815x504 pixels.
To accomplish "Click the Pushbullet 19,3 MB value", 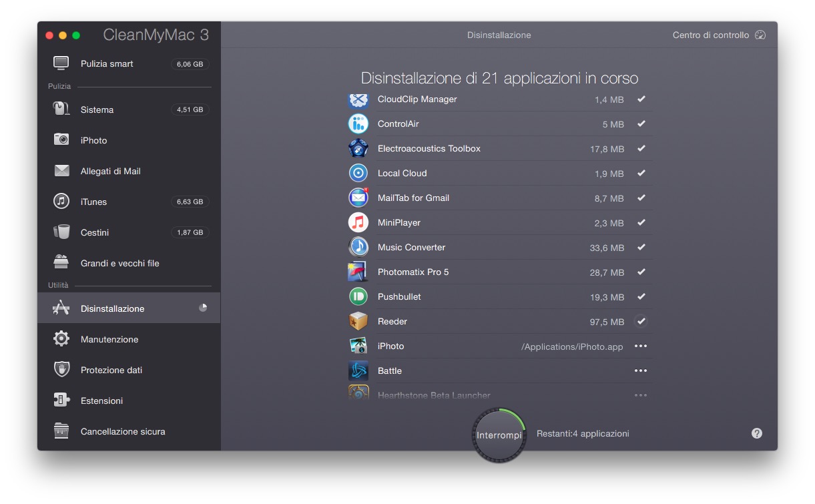I will (607, 297).
